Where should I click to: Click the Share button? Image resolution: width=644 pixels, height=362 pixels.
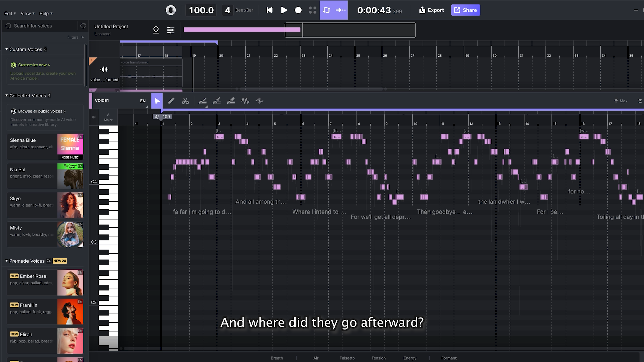pos(466,10)
